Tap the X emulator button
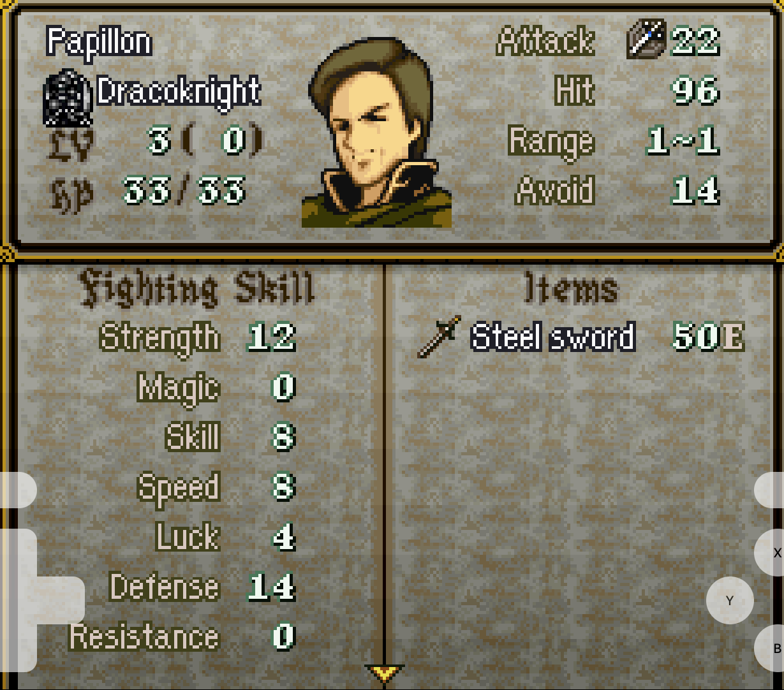This screenshot has width=784, height=690. tap(769, 552)
